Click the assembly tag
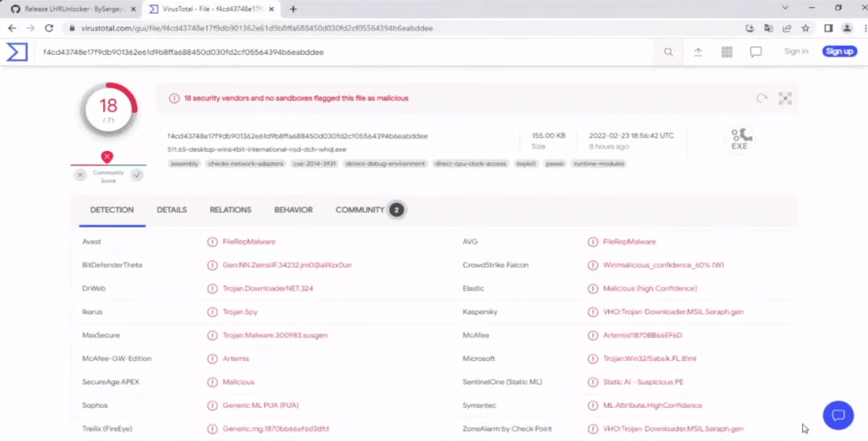Screen dimensions: 868x441 click(x=184, y=164)
